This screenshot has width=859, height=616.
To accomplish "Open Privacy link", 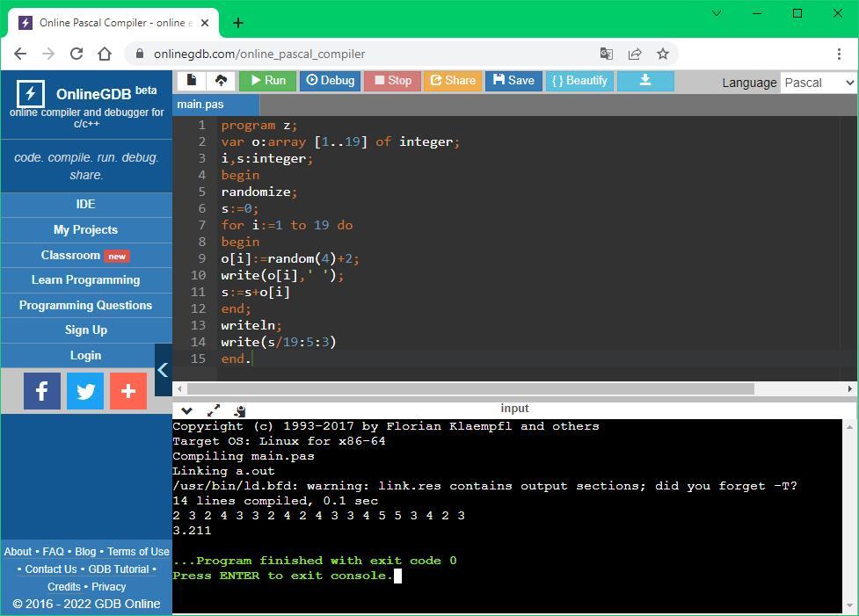I will (x=108, y=587).
